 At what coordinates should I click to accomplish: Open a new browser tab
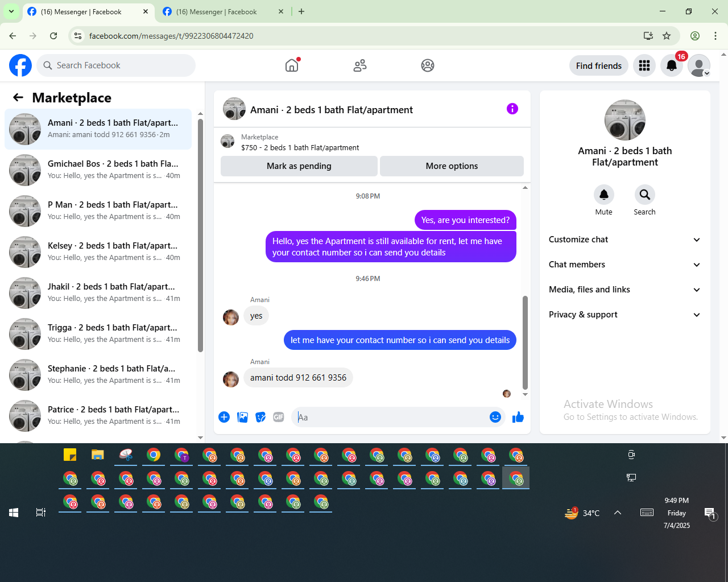pos(301,11)
